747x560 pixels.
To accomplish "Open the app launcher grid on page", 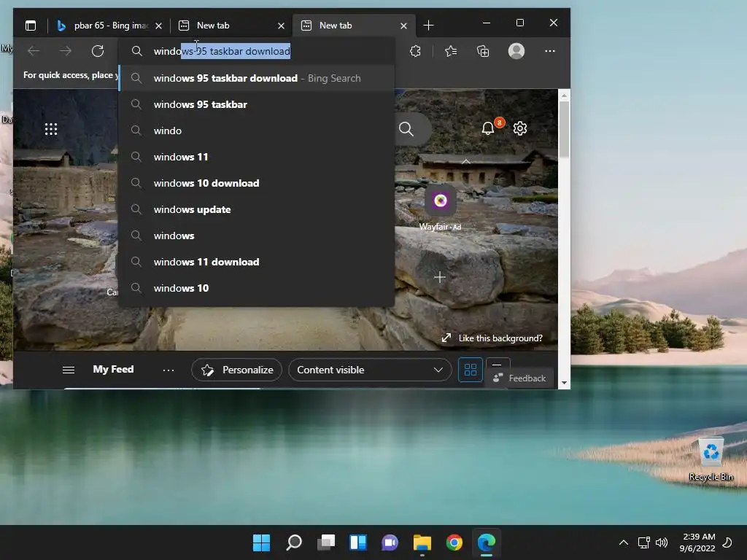I will click(51, 129).
